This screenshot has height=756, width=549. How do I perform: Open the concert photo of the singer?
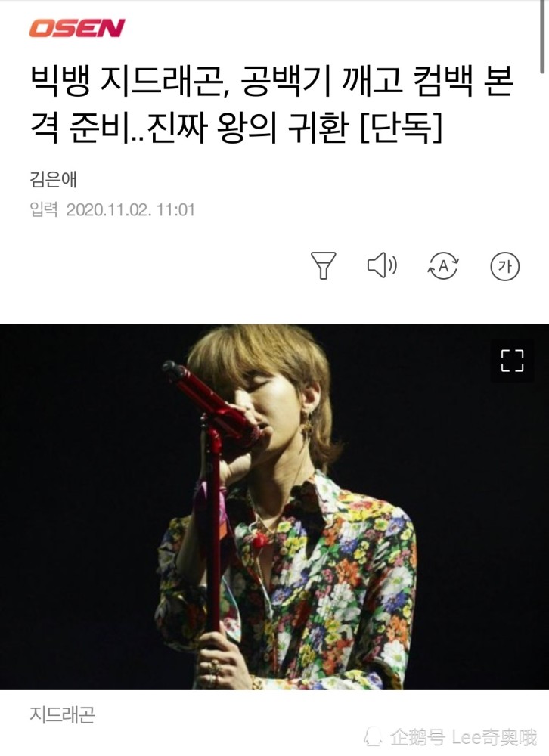click(x=274, y=507)
